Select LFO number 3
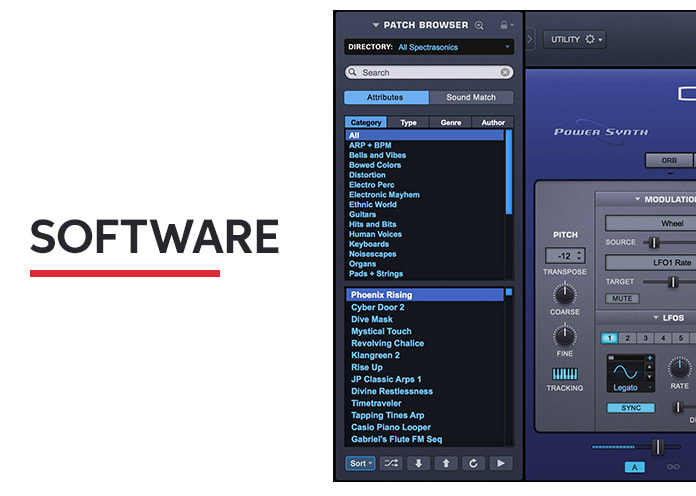The width and height of the screenshot is (696, 496). click(645, 338)
